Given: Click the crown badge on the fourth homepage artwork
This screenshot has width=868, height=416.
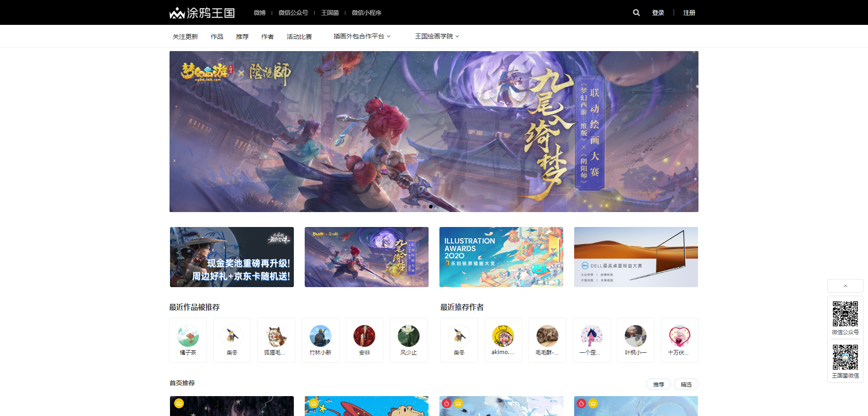Looking at the screenshot, I should 593,403.
